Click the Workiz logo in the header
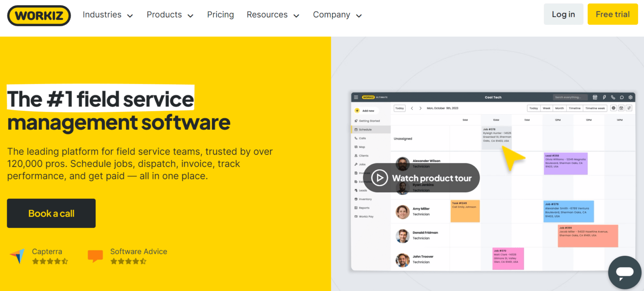The height and width of the screenshot is (291, 644). pos(39,16)
